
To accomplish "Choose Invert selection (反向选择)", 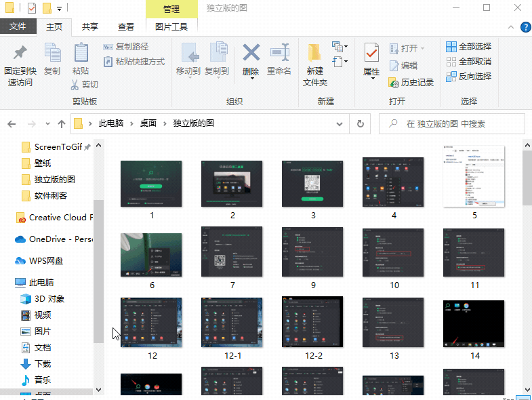I will tap(469, 77).
